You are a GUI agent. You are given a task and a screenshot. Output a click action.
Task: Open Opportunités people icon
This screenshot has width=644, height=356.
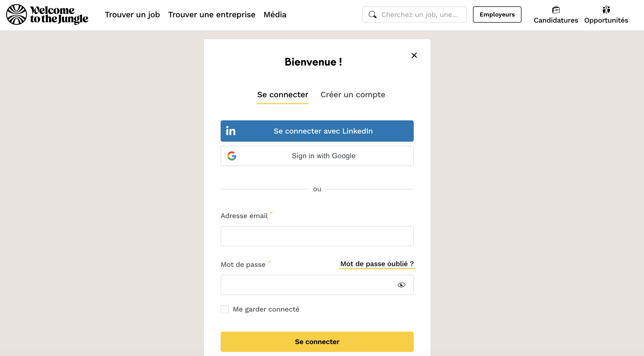(606, 10)
